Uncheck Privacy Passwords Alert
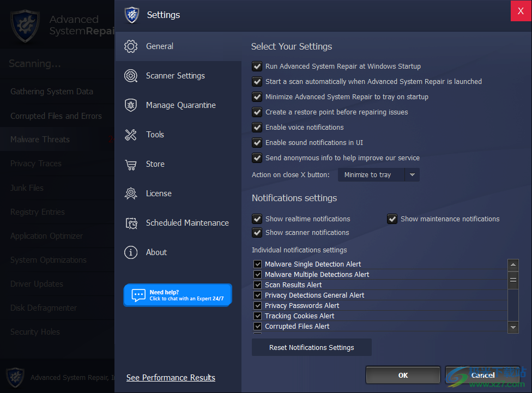This screenshot has width=532, height=393. click(257, 305)
